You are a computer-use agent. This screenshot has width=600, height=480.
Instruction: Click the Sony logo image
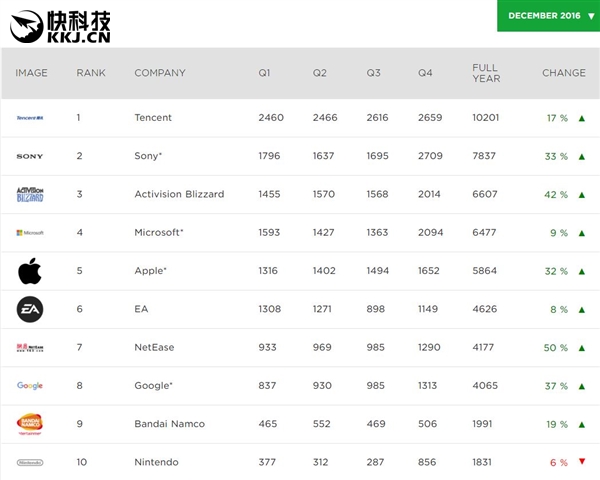click(30, 156)
